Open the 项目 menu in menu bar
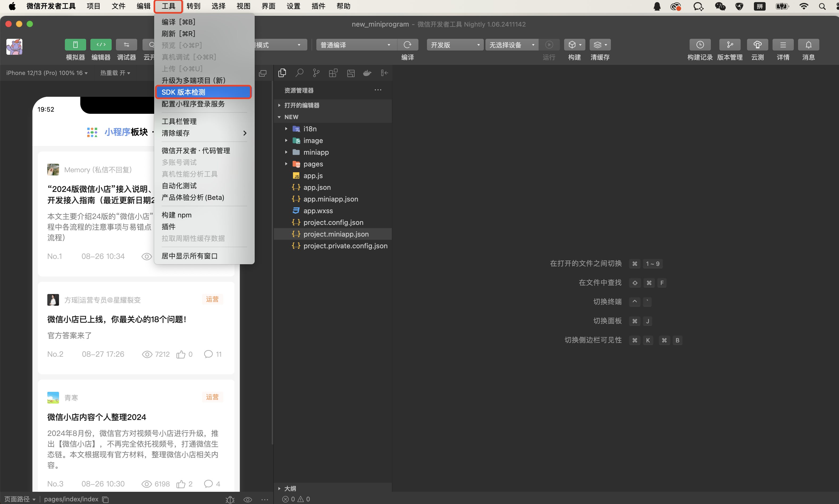The height and width of the screenshot is (504, 839). [93, 6]
